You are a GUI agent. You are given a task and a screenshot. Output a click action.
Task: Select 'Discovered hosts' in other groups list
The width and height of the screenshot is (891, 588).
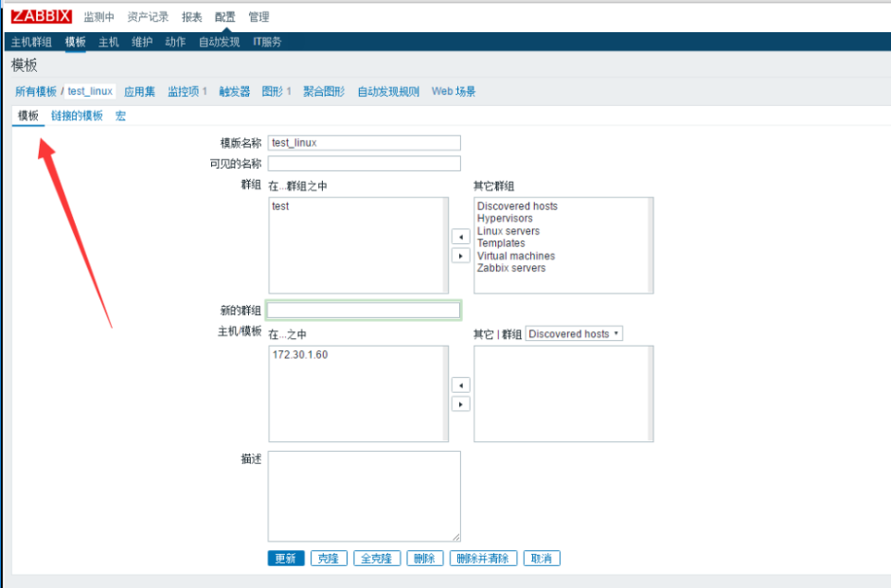click(517, 206)
